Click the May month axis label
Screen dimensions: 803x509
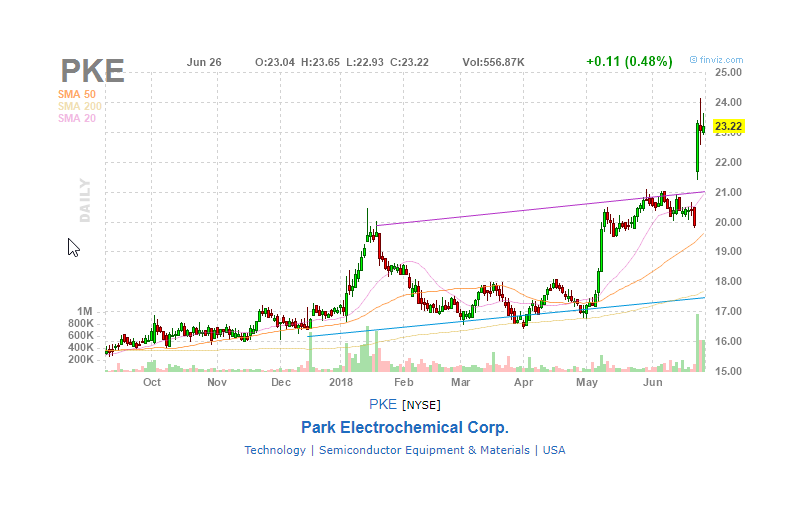click(x=587, y=383)
